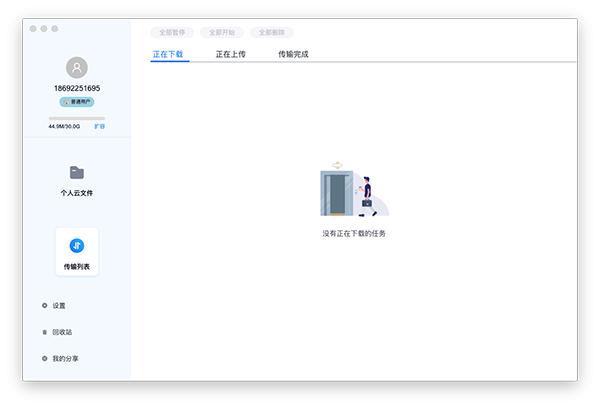Click the 普通用户 membership badge
The image size is (600, 408).
(x=77, y=102)
